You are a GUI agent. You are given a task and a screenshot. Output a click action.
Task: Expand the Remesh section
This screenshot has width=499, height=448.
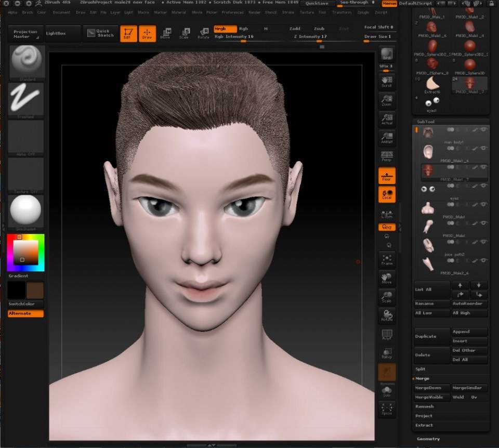425,406
